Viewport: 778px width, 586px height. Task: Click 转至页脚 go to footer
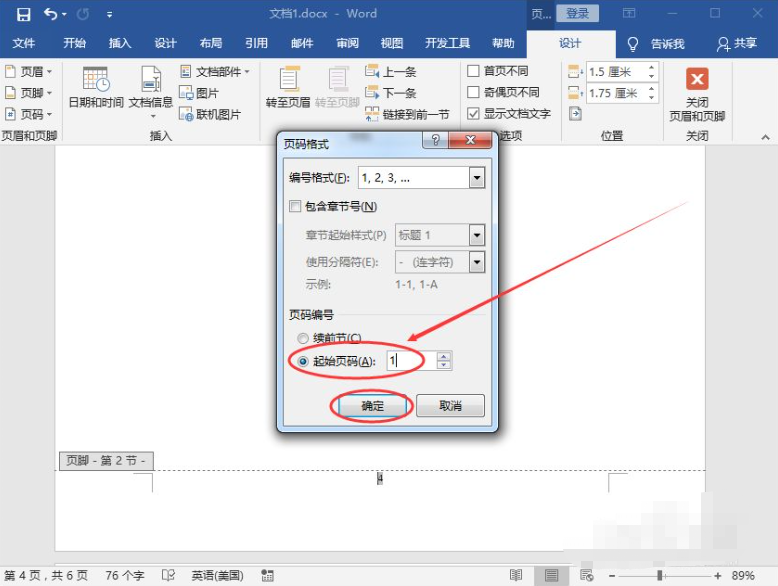(337, 87)
